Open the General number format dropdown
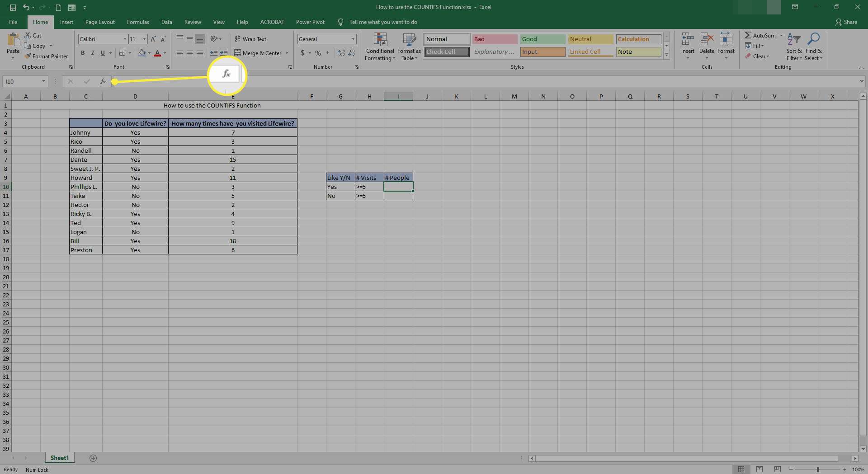 pyautogui.click(x=353, y=39)
